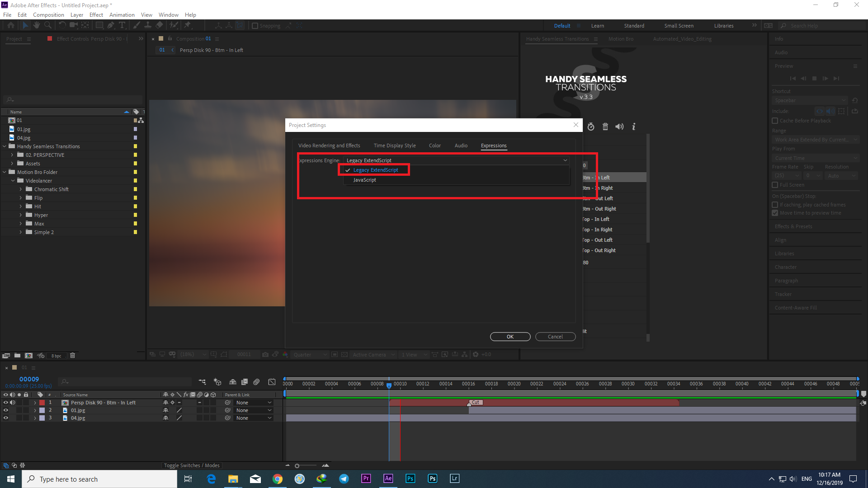
Task: Switch to Video Rendering and Effects tab
Action: 329,145
